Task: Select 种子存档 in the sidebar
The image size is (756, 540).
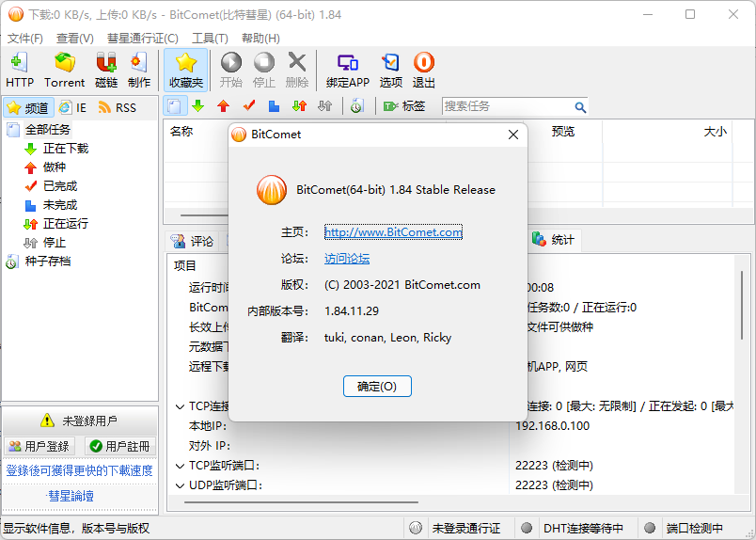Action: click(48, 262)
